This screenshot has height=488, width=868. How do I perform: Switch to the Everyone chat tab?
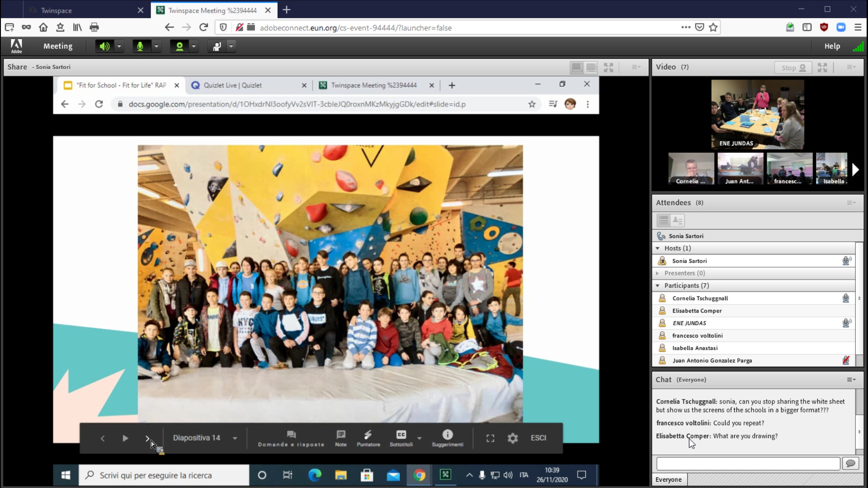point(669,479)
